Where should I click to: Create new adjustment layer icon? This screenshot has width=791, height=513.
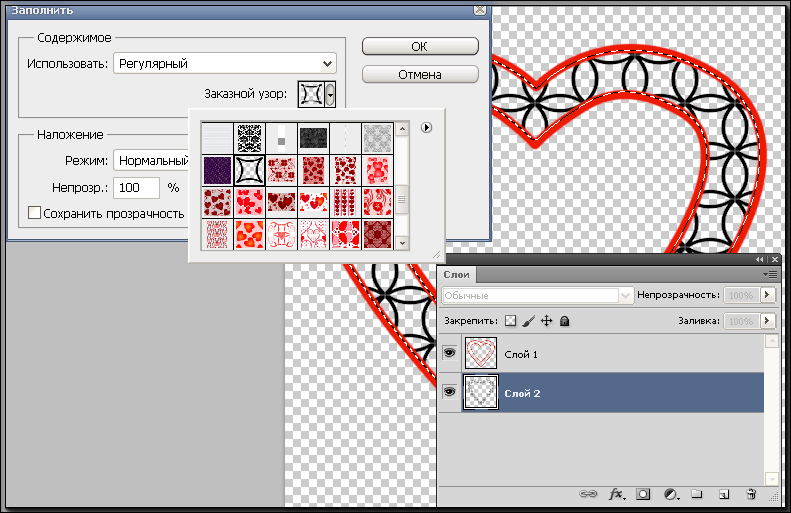pyautogui.click(x=671, y=494)
